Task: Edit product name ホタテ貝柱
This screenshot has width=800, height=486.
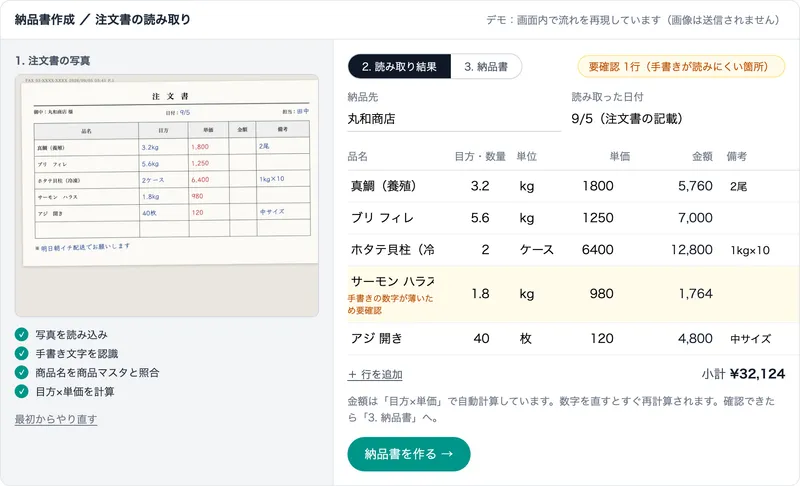Action: pyautogui.click(x=392, y=249)
